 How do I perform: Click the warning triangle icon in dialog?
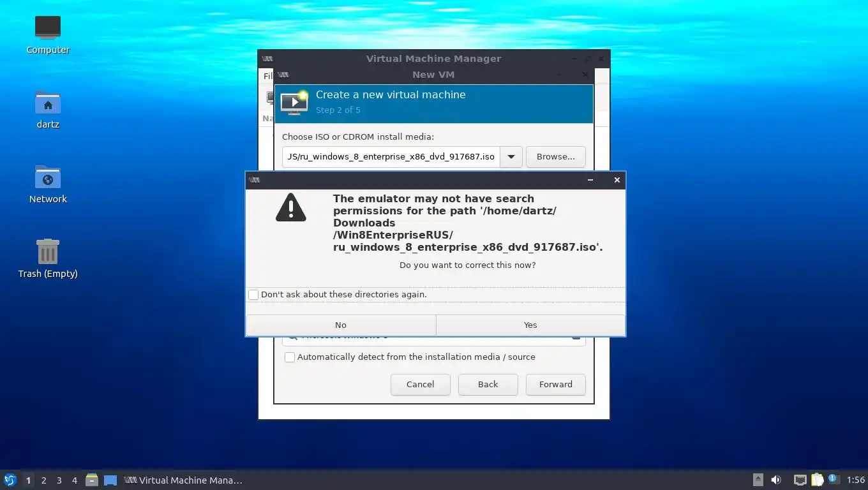pos(291,207)
